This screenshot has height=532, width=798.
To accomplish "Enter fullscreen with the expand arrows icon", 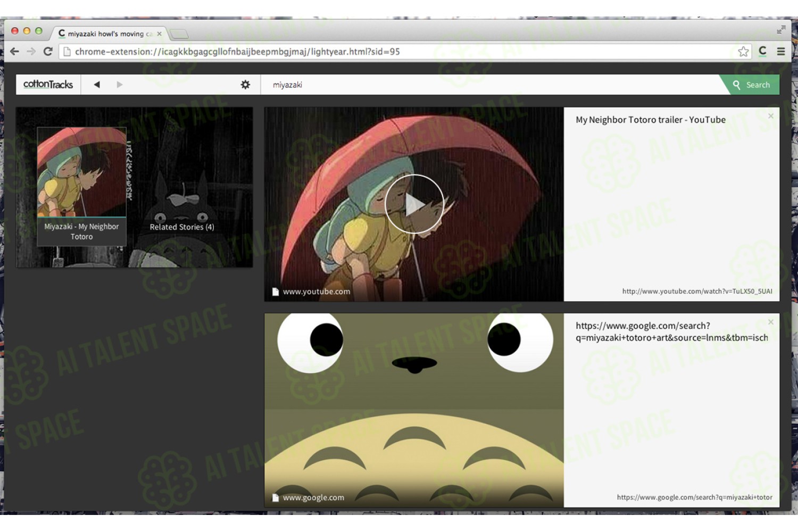I will [780, 30].
